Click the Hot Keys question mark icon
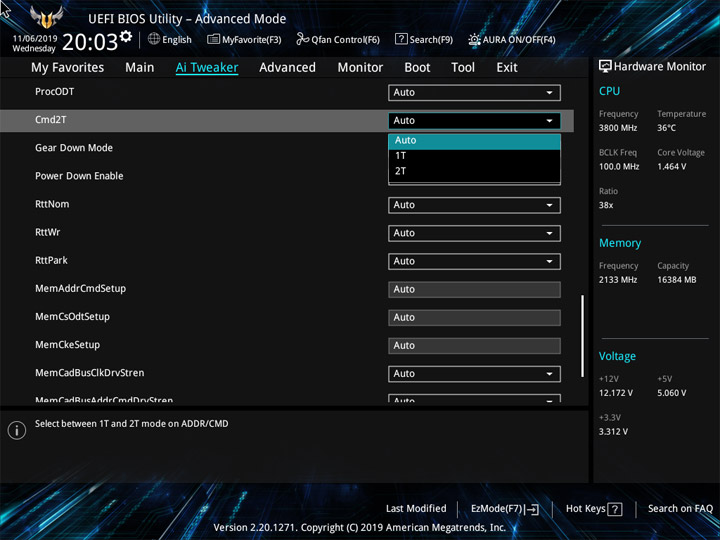The width and height of the screenshot is (720, 540). pyautogui.click(x=614, y=509)
